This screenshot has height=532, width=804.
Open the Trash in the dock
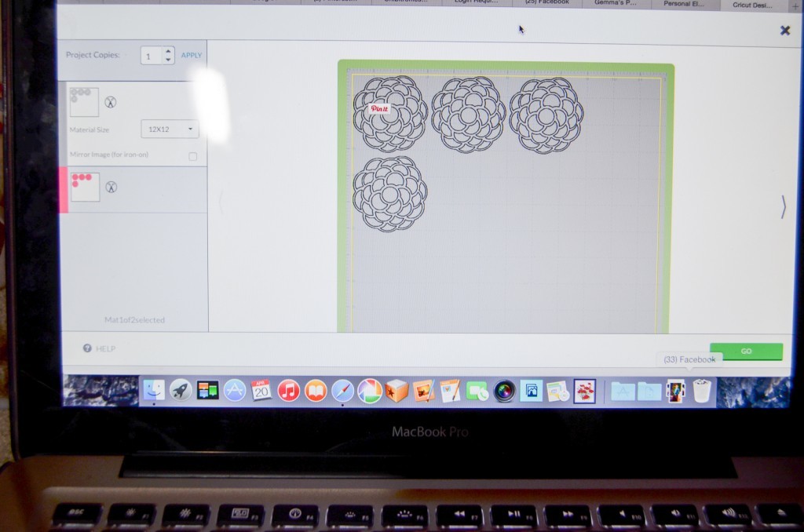[702, 391]
